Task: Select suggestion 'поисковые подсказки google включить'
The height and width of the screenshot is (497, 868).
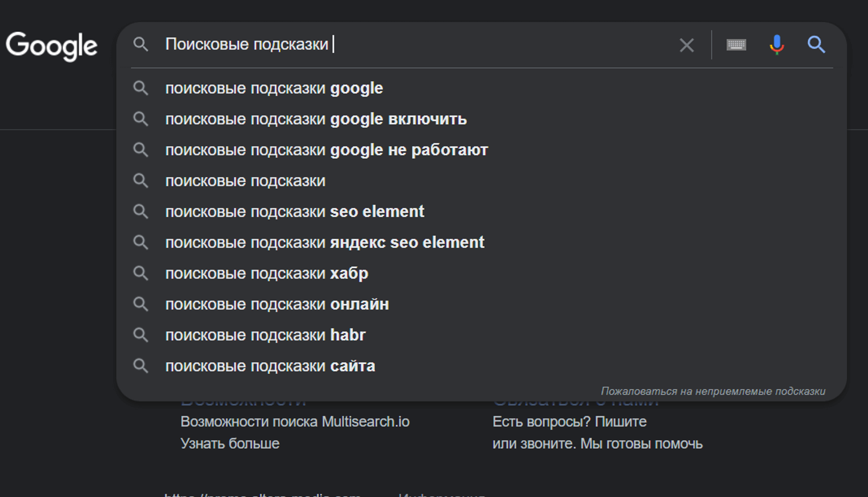Action: point(316,119)
